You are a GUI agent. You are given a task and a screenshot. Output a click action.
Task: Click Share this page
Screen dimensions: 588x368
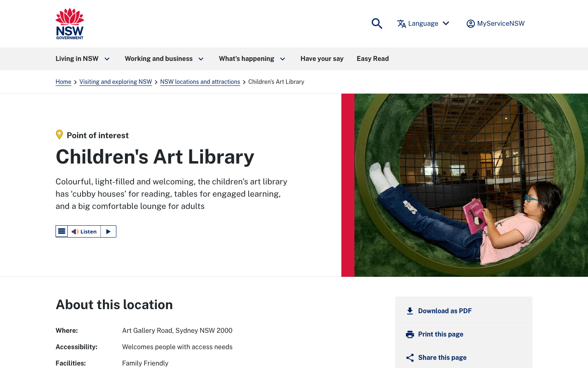tap(442, 358)
